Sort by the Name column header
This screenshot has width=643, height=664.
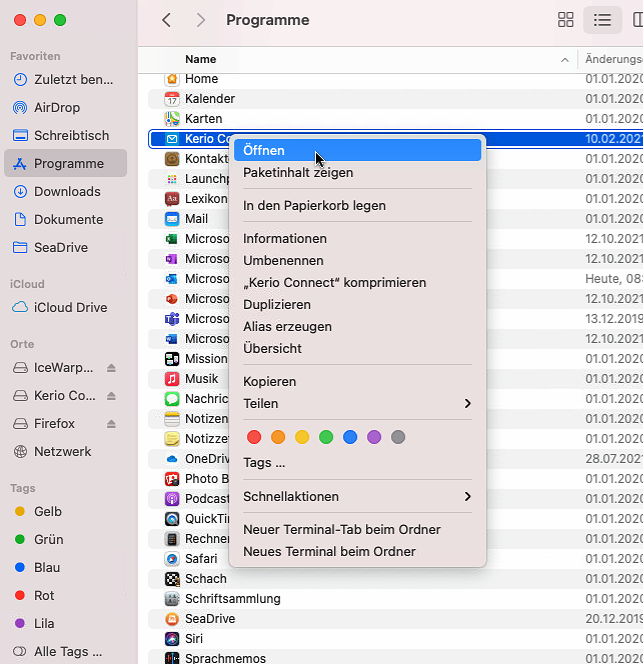(x=200, y=60)
